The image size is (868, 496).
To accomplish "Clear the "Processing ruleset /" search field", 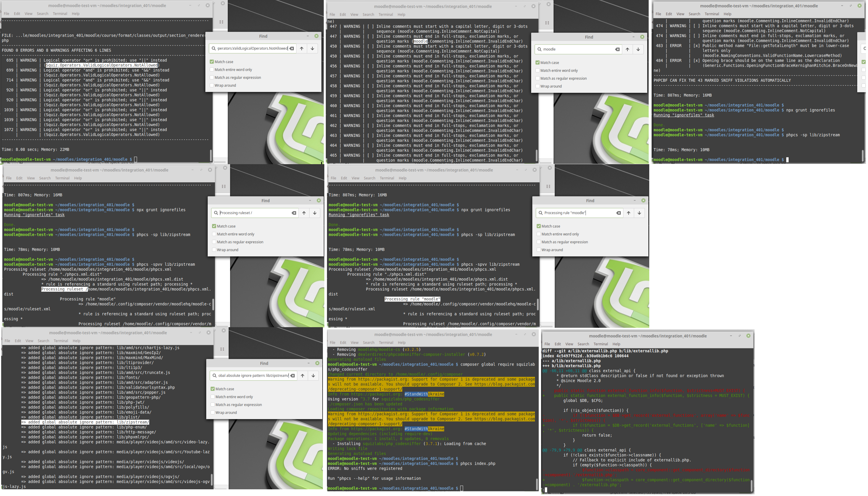I will (x=294, y=213).
